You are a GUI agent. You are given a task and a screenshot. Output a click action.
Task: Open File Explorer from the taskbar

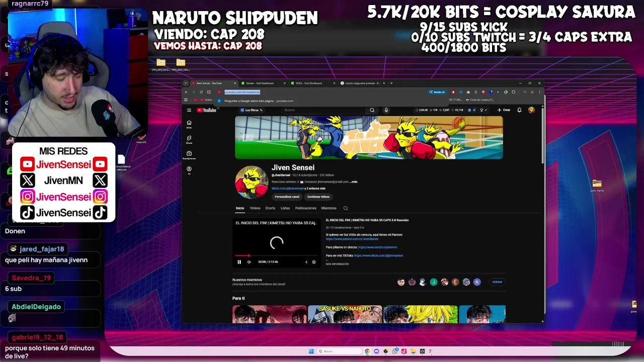click(x=413, y=351)
